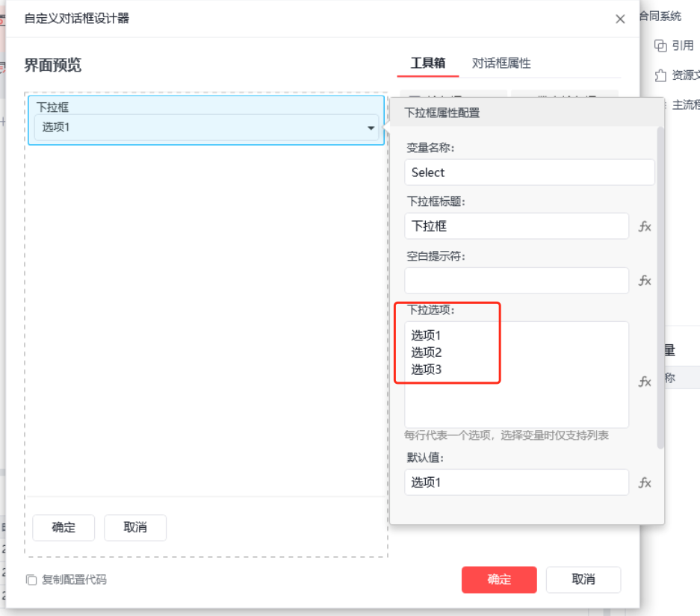Click the 复制配置代码 link text
The height and width of the screenshot is (616, 700).
click(x=74, y=579)
